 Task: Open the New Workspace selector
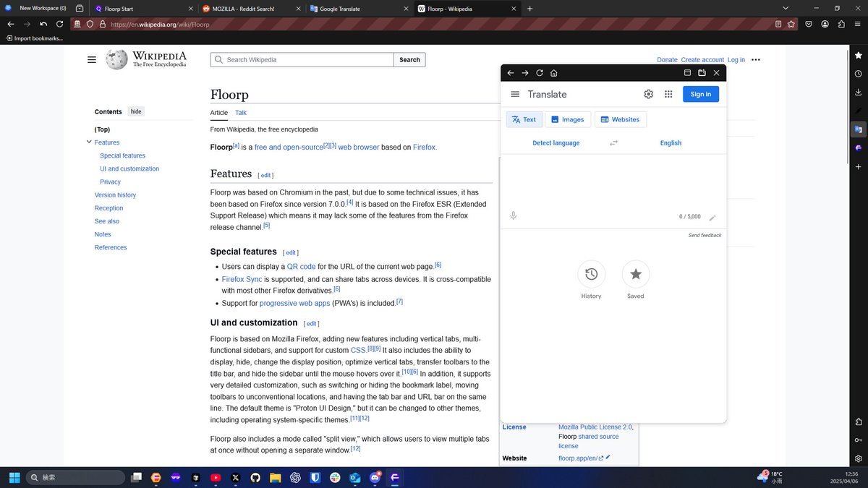pyautogui.click(x=35, y=9)
